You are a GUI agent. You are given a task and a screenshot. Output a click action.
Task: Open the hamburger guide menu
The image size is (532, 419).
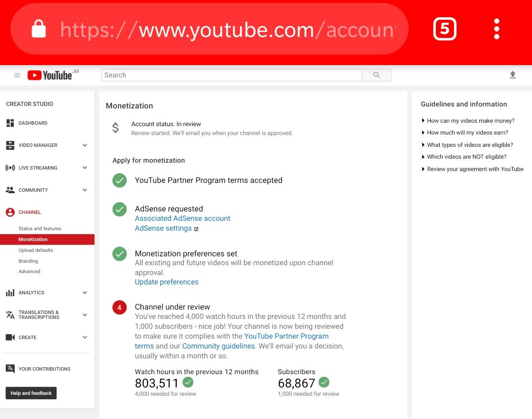tap(17, 75)
